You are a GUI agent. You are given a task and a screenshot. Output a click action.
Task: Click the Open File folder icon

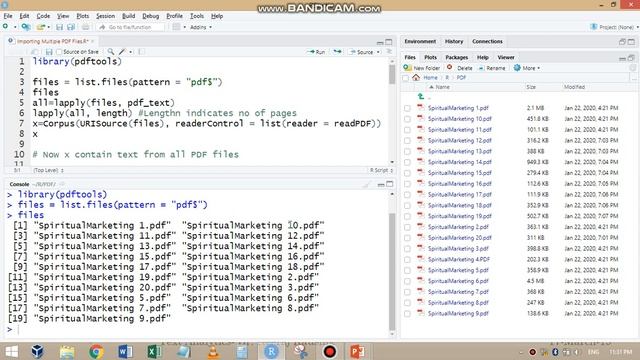[40, 27]
